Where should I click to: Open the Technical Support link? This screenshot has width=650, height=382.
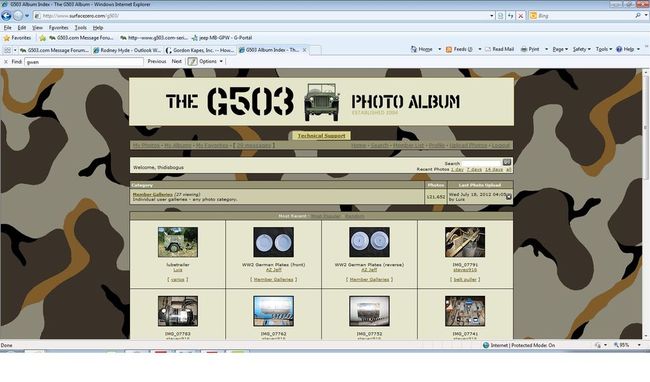(321, 135)
